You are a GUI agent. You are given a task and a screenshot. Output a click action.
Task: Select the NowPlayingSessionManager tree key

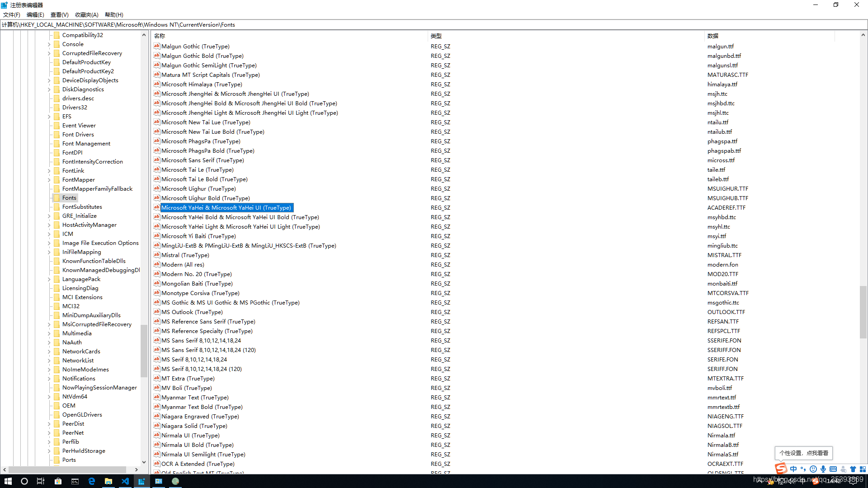pyautogui.click(x=99, y=388)
